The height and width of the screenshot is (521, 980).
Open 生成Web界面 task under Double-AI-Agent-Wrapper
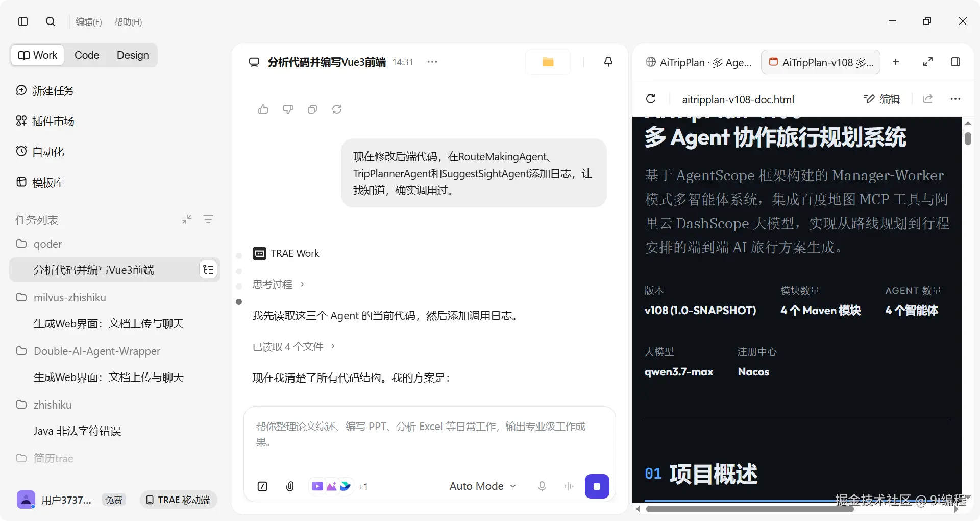click(x=109, y=377)
